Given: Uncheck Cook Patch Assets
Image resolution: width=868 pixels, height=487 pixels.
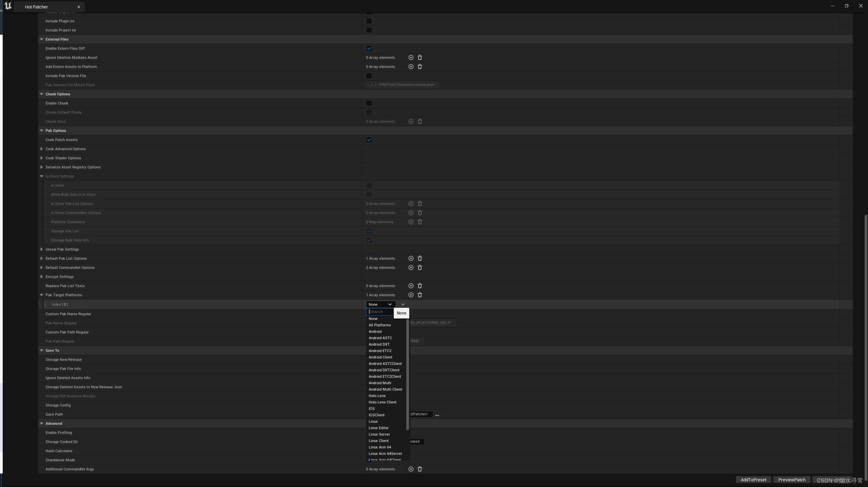Looking at the screenshot, I should point(369,140).
